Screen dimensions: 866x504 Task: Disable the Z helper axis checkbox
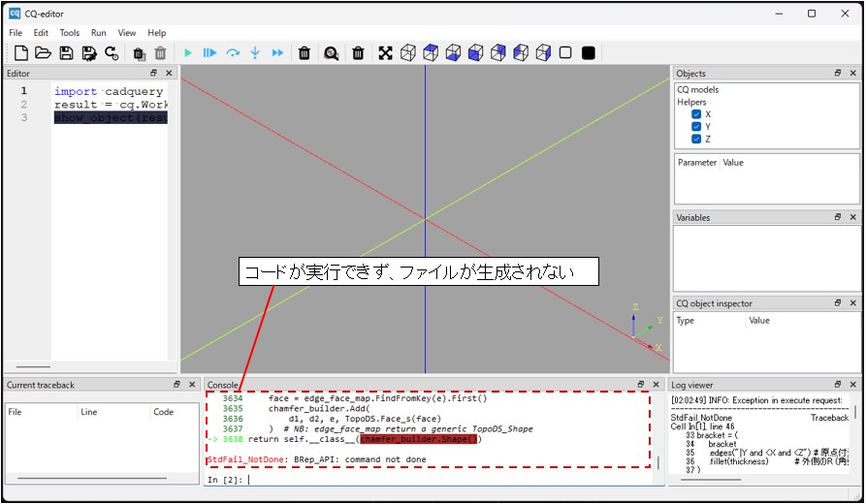click(x=696, y=140)
